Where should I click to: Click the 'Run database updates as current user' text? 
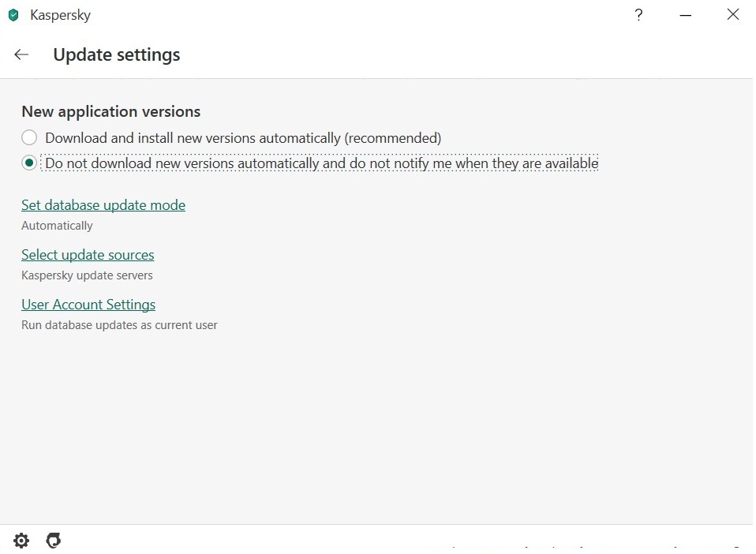click(119, 325)
